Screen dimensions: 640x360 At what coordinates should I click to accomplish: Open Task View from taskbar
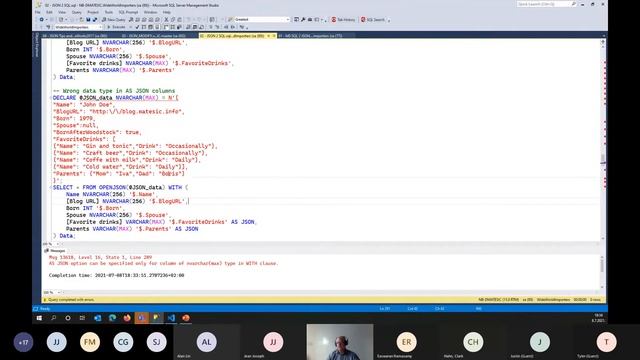[82, 318]
